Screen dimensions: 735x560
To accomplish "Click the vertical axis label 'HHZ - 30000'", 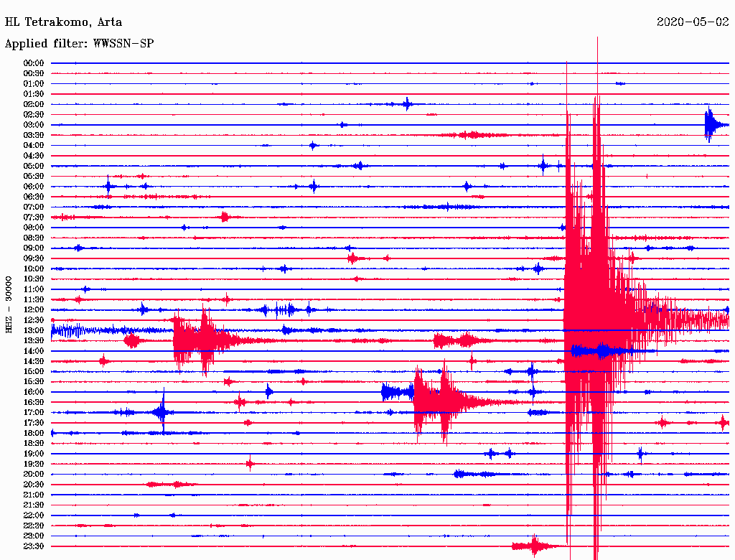I will click(9, 304).
